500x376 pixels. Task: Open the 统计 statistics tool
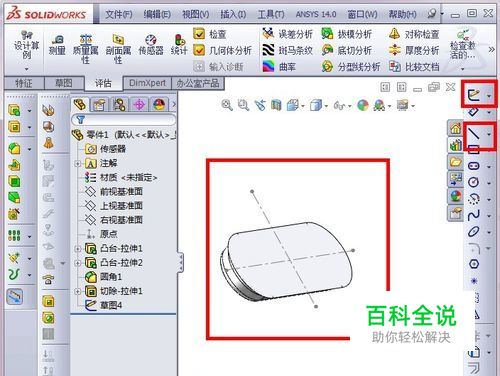179,45
